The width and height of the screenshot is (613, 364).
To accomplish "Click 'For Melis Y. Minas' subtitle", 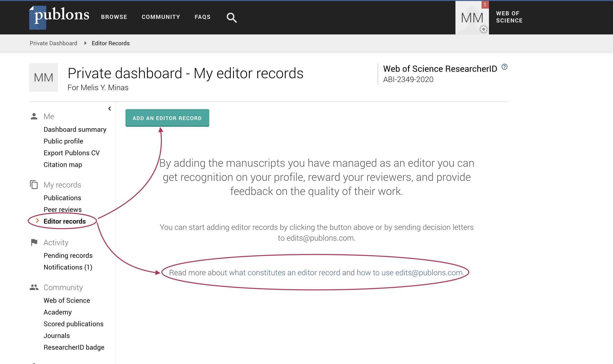I will pyautogui.click(x=98, y=88).
